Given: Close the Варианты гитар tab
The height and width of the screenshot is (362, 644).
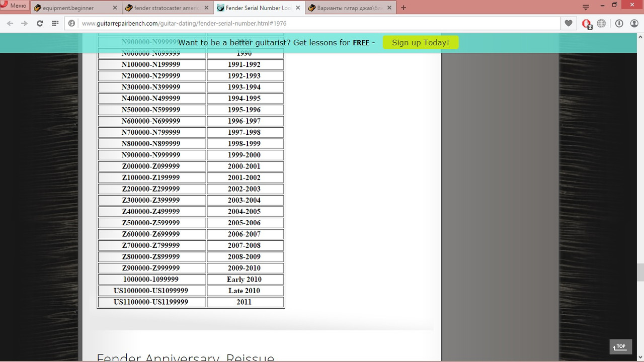Looking at the screenshot, I should tap(389, 8).
